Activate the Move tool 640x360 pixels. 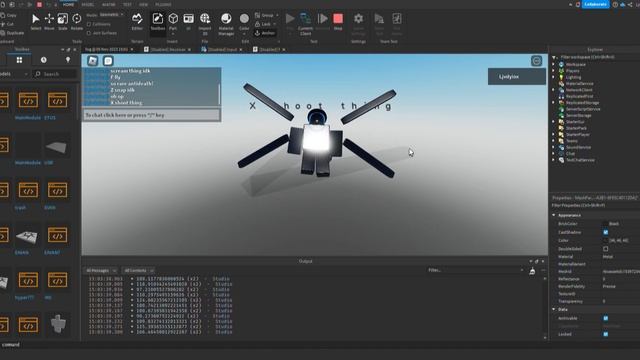(49, 19)
